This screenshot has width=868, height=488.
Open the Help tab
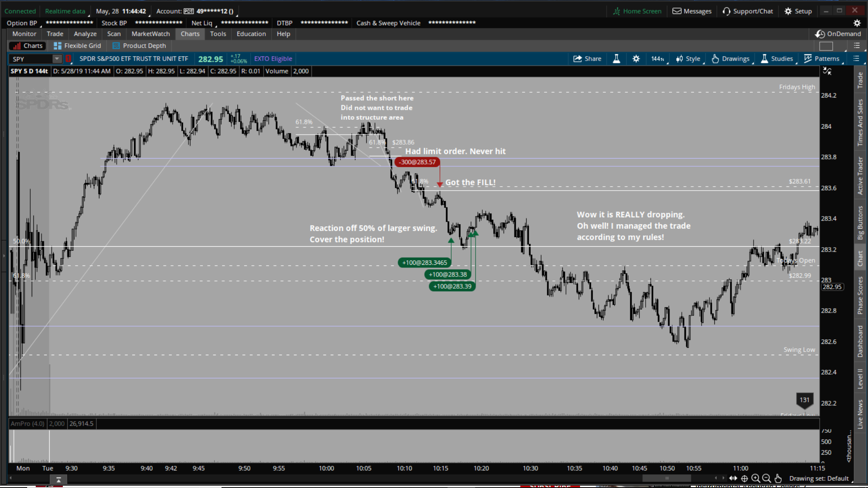point(283,34)
